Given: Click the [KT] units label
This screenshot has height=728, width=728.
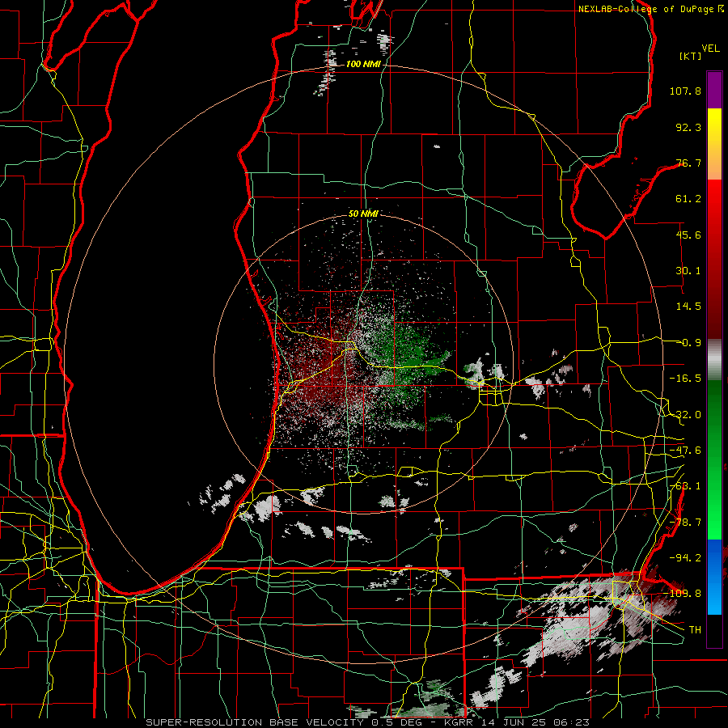Looking at the screenshot, I should (x=691, y=56).
